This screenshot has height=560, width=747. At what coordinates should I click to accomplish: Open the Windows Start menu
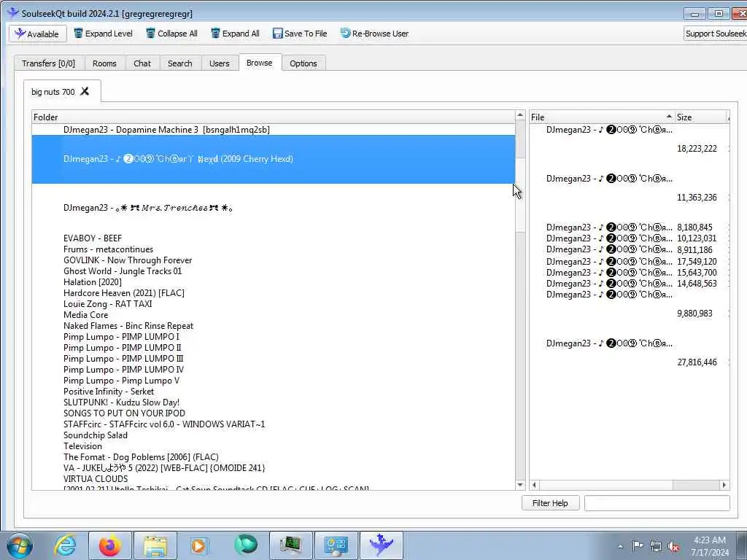pos(20,545)
